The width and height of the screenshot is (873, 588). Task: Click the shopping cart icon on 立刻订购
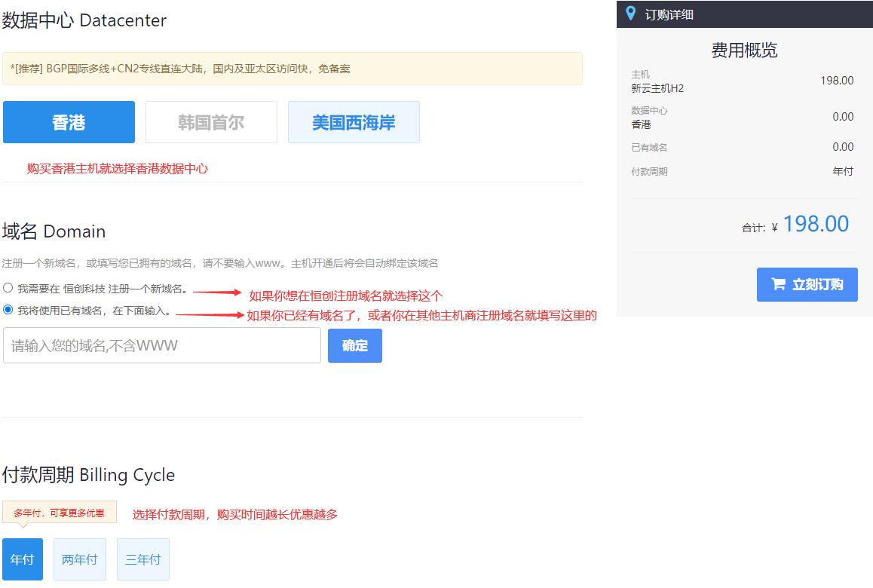[x=778, y=284]
